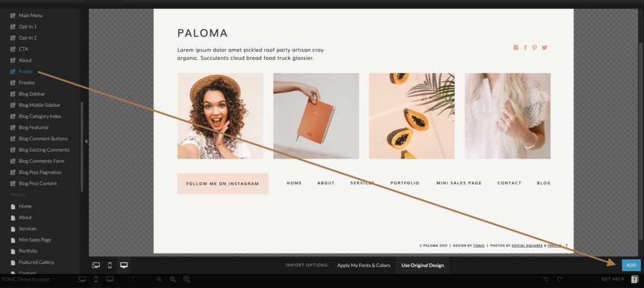Click the redo arrow icon
Image resolution: width=644 pixels, height=288 pixels.
pyautogui.click(x=559, y=279)
